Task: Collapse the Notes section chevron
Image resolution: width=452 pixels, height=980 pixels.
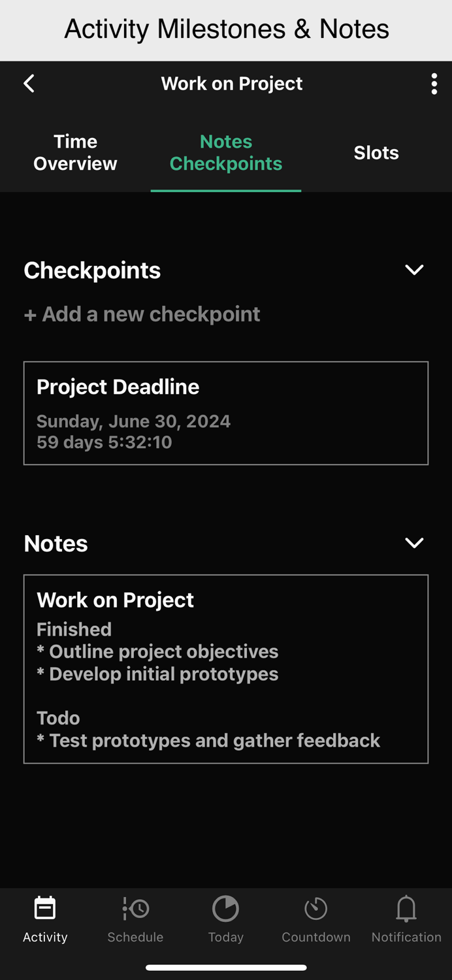Action: click(x=413, y=543)
